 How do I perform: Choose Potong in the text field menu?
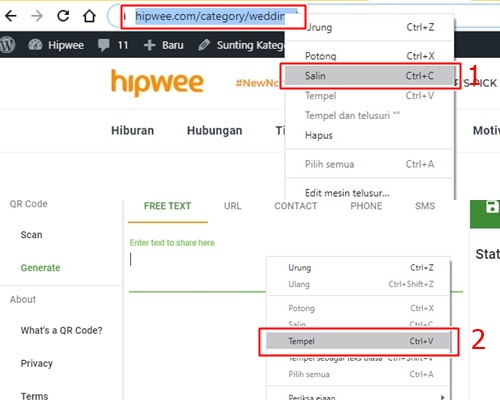[x=358, y=308]
